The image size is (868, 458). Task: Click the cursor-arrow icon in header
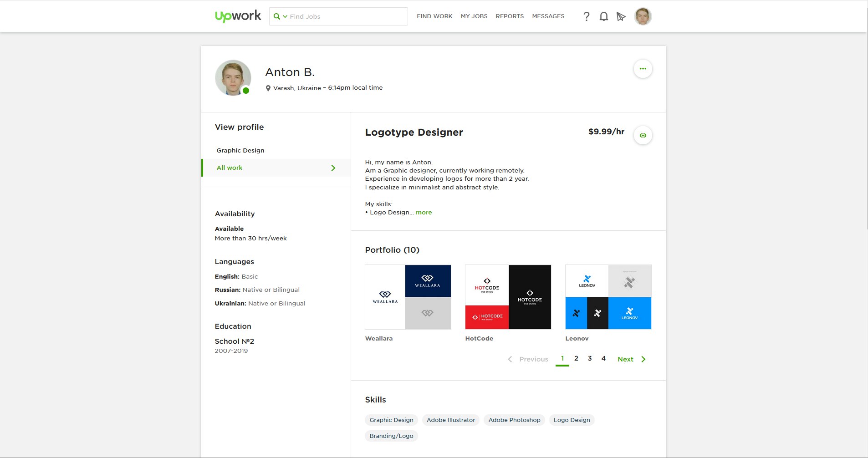click(x=621, y=17)
